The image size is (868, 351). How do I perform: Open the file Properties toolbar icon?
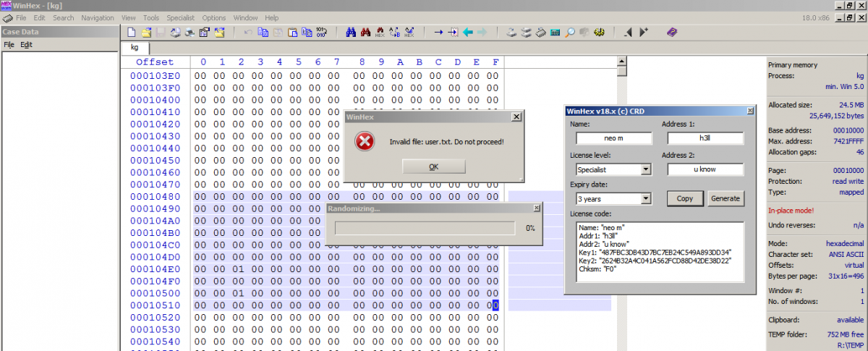pyautogui.click(x=204, y=33)
